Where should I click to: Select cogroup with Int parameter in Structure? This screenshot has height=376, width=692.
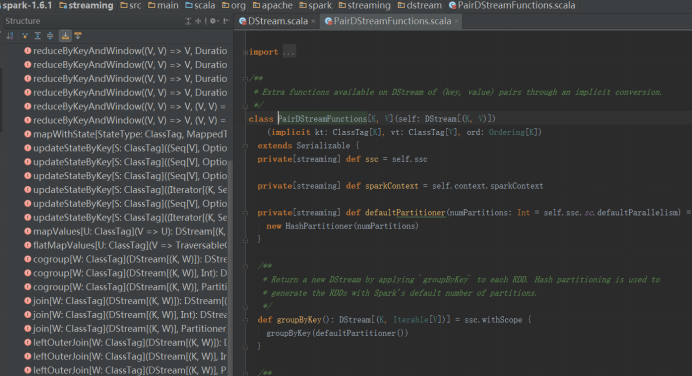click(126, 273)
